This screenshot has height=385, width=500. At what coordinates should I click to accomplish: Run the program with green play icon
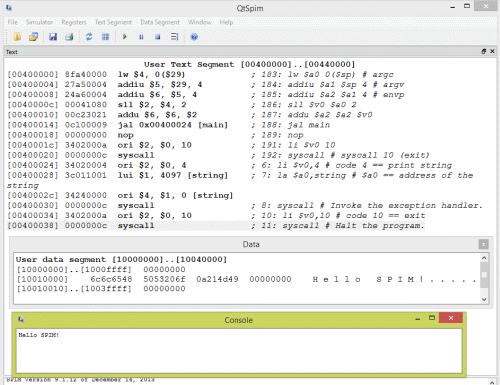(x=125, y=36)
